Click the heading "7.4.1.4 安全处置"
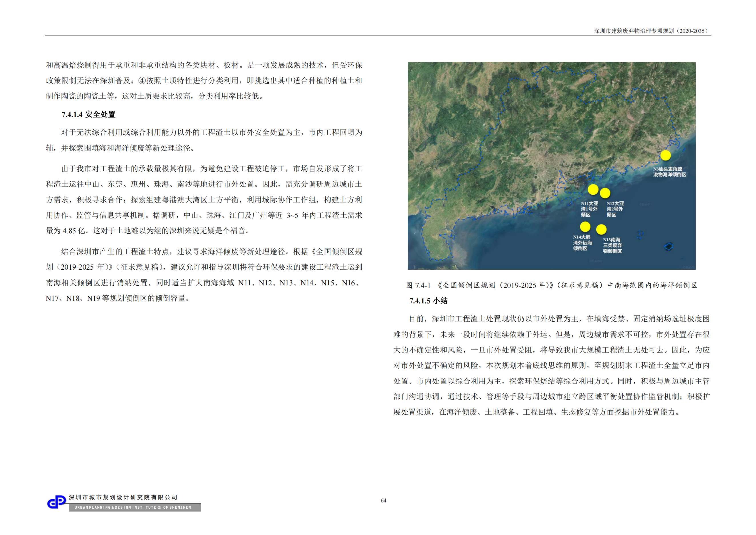 click(89, 114)
